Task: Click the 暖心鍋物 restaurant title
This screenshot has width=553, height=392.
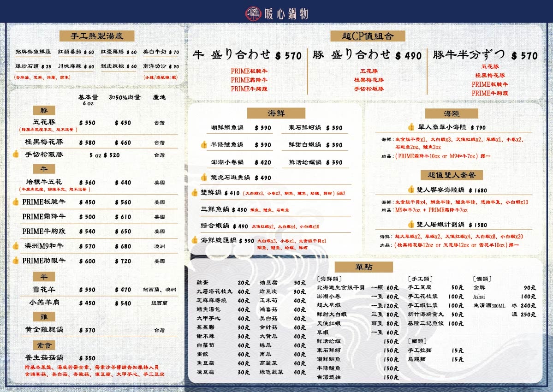Action: pyautogui.click(x=286, y=14)
